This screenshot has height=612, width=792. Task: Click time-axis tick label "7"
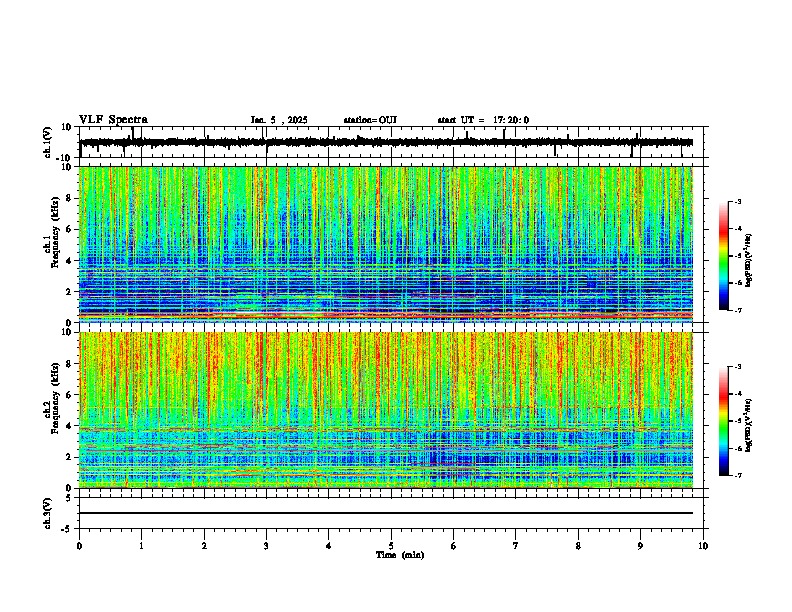[516, 546]
